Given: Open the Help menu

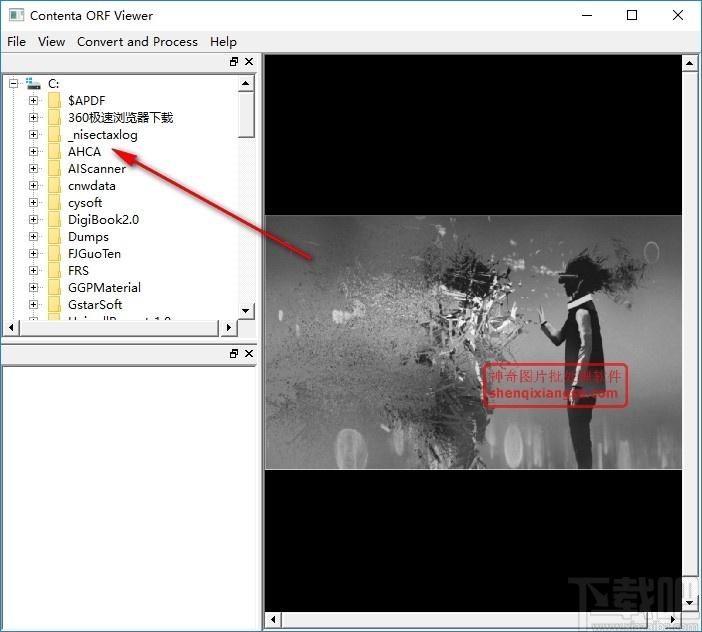Looking at the screenshot, I should tap(223, 42).
